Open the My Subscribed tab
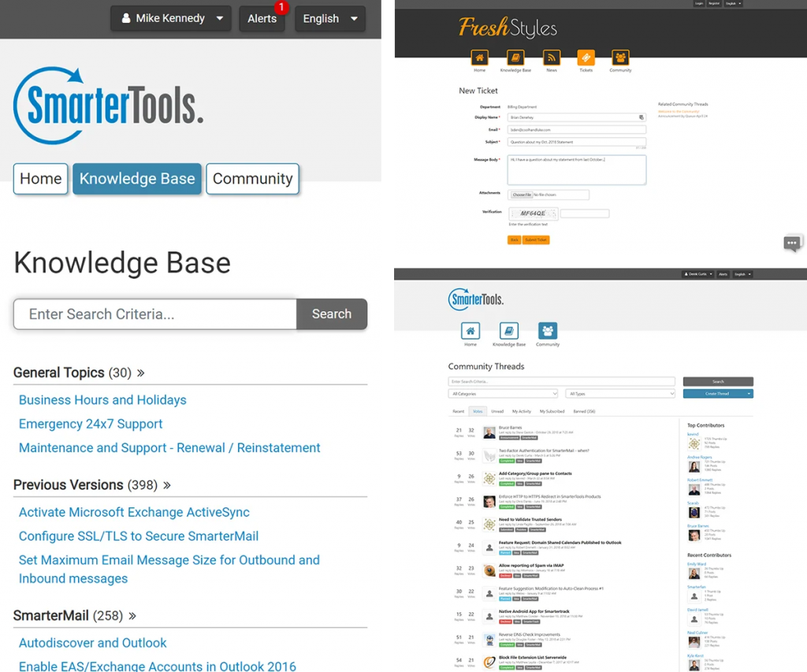Image resolution: width=807 pixels, height=672 pixels. pyautogui.click(x=552, y=411)
